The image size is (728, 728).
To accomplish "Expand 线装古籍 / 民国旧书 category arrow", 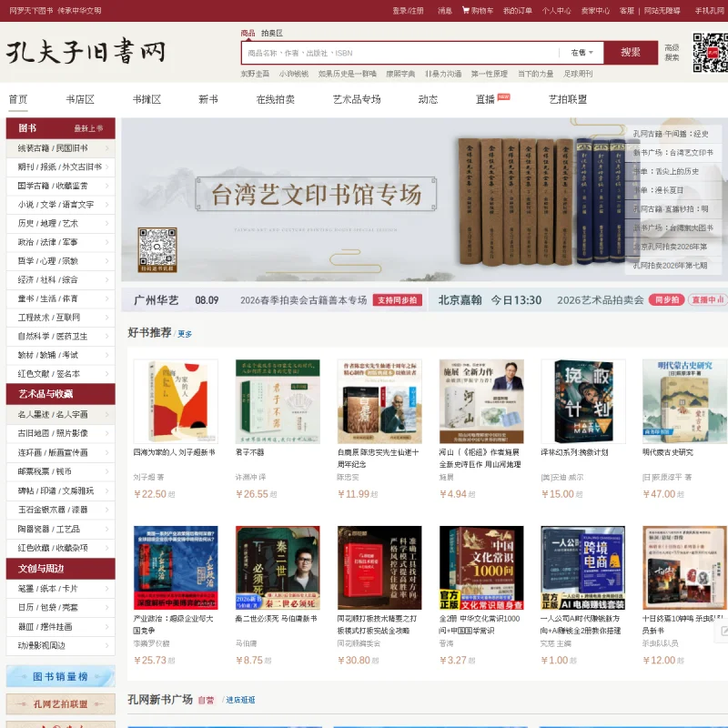I will tap(107, 148).
